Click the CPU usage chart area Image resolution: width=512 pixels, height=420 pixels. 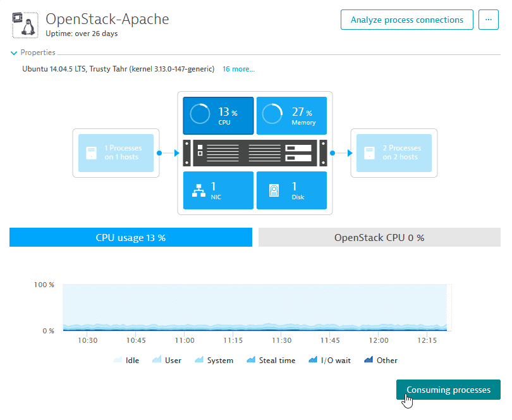[257, 307]
